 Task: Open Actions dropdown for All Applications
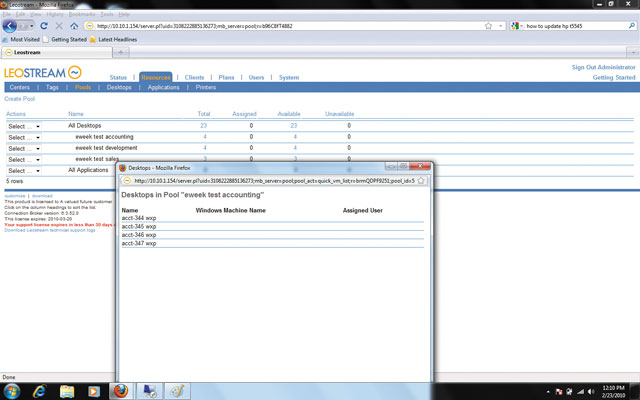pos(24,171)
